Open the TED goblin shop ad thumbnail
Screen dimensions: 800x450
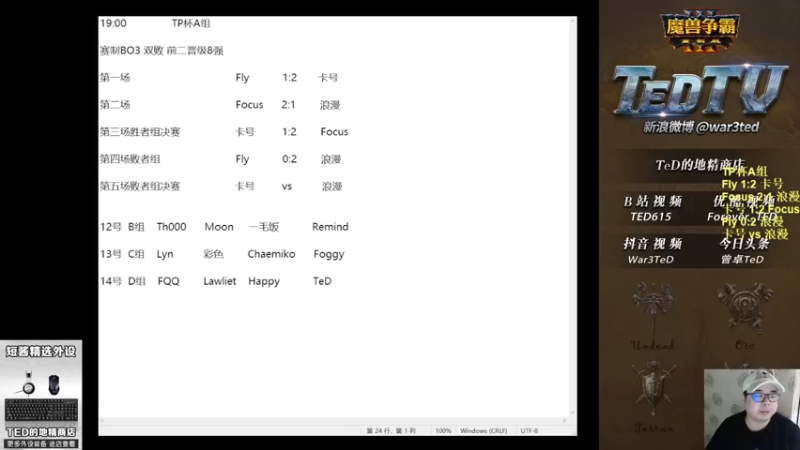click(x=41, y=395)
